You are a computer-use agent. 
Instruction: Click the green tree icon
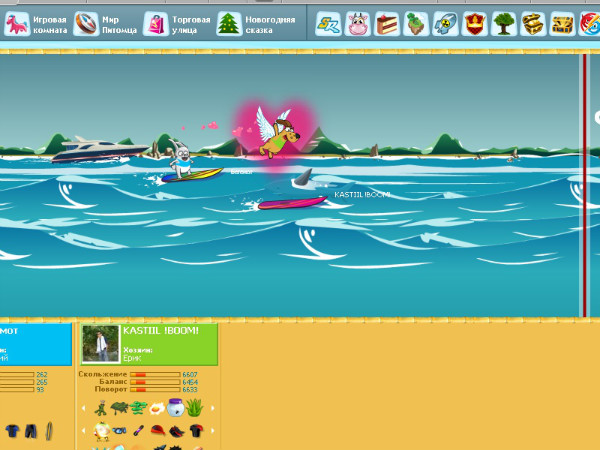[x=504, y=24]
